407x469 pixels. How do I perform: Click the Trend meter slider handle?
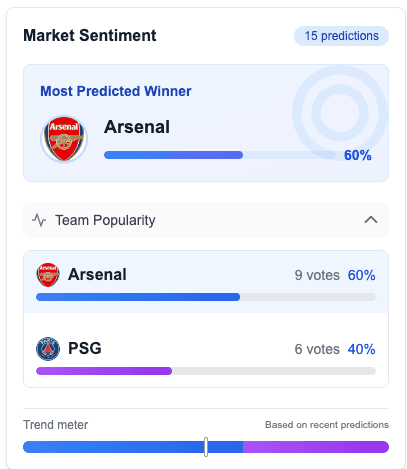(206, 447)
